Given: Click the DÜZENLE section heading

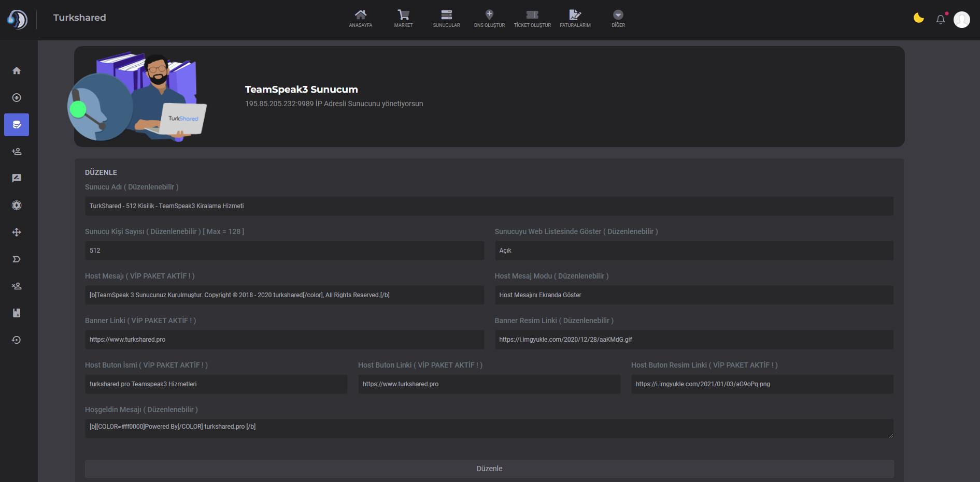Looking at the screenshot, I should (x=101, y=172).
